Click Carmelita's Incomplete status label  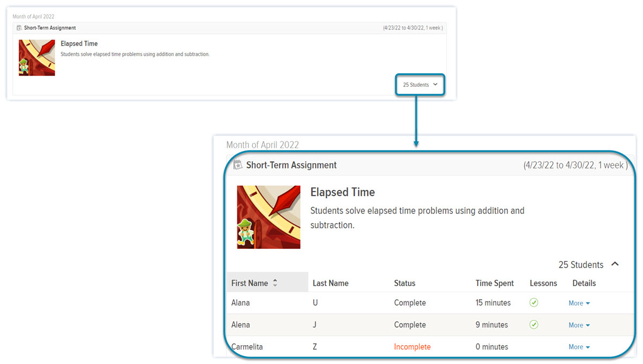[x=412, y=347]
